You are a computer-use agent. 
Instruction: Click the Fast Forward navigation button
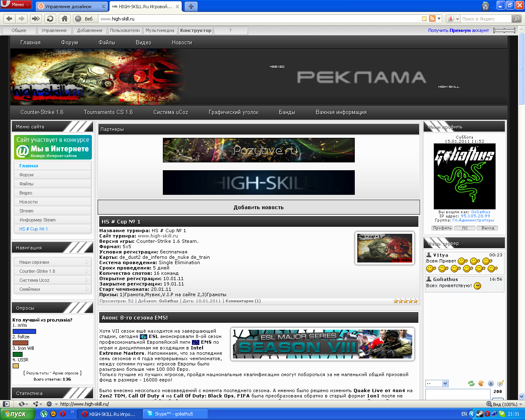36,18
